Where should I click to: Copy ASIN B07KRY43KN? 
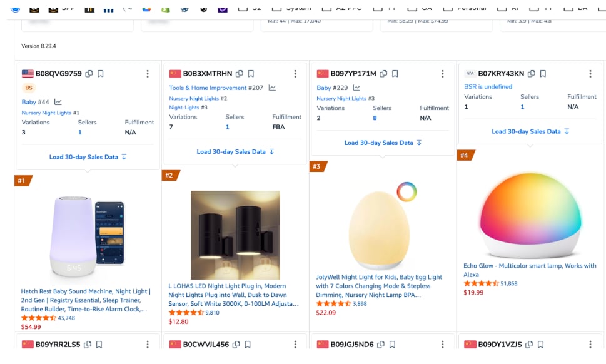tap(531, 74)
